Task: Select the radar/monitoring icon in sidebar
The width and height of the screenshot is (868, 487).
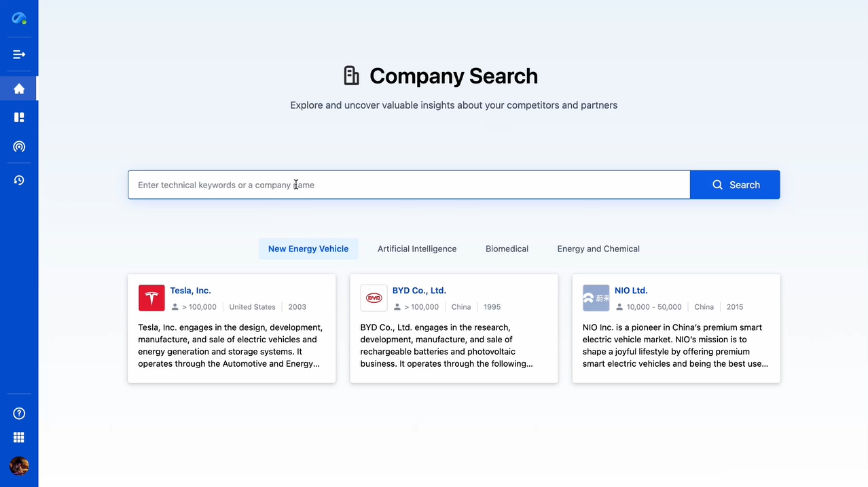Action: 18,147
